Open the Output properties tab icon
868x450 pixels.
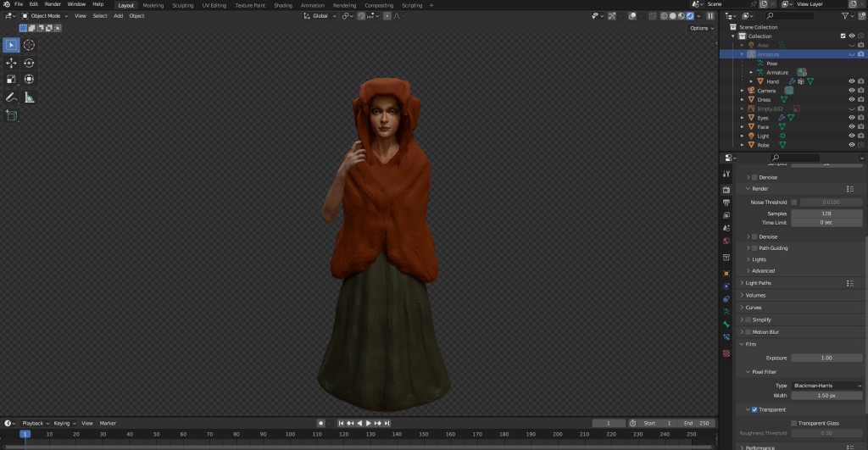[x=726, y=203]
